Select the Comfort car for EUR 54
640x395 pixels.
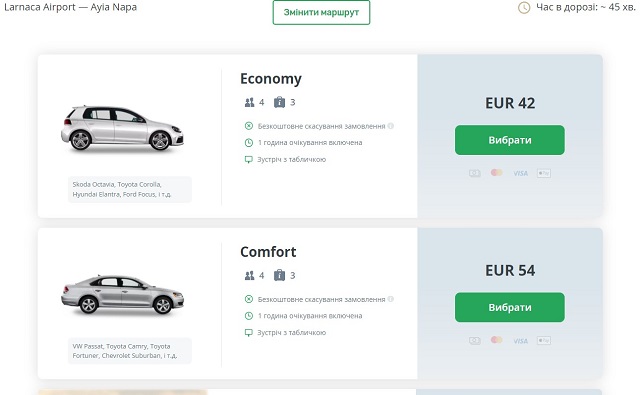pos(510,307)
